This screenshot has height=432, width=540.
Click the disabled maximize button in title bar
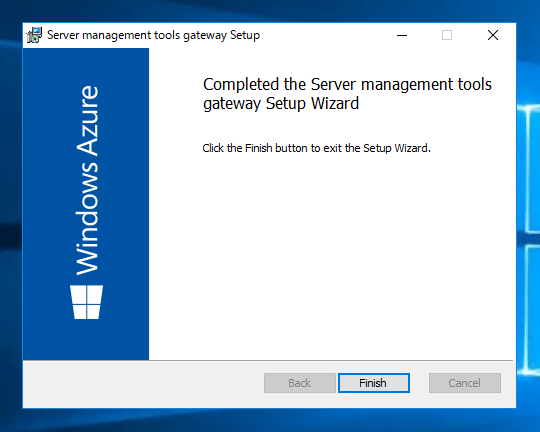[447, 35]
